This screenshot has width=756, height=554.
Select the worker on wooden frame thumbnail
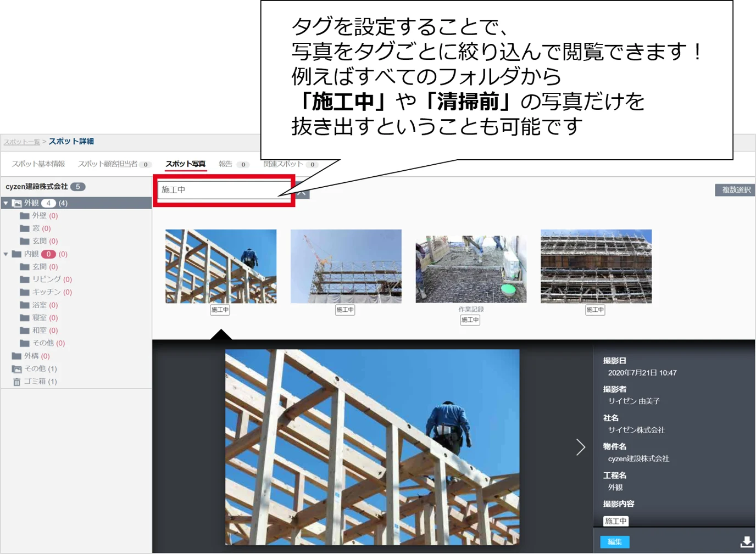click(221, 266)
